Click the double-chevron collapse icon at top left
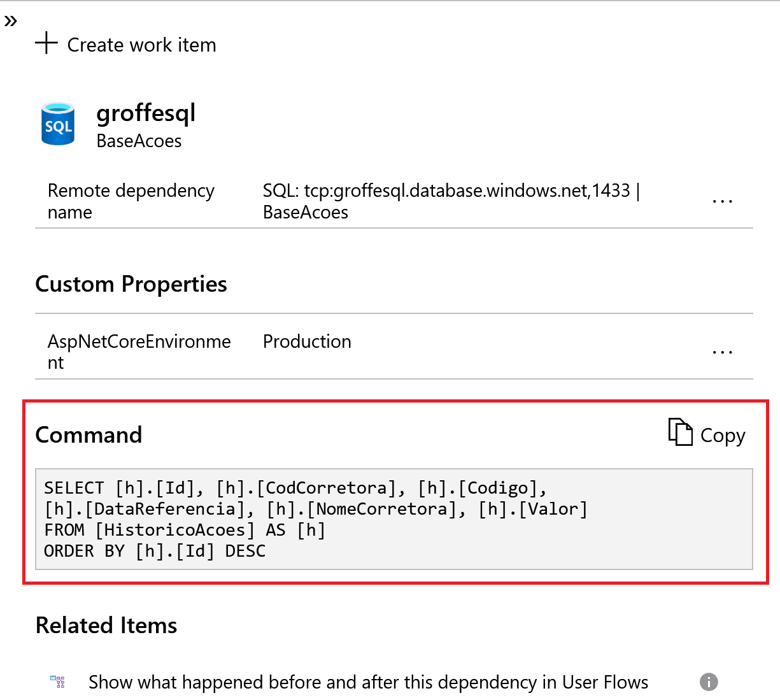 pyautogui.click(x=11, y=20)
